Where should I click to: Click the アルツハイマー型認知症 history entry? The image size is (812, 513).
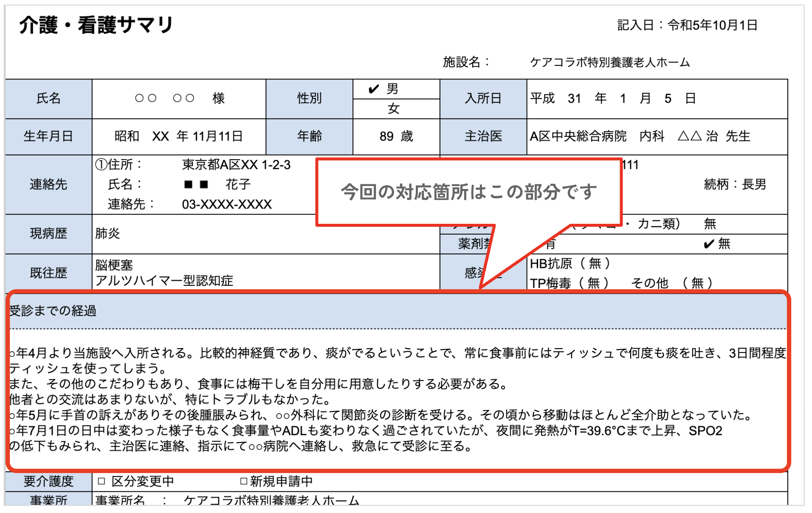coord(164,281)
